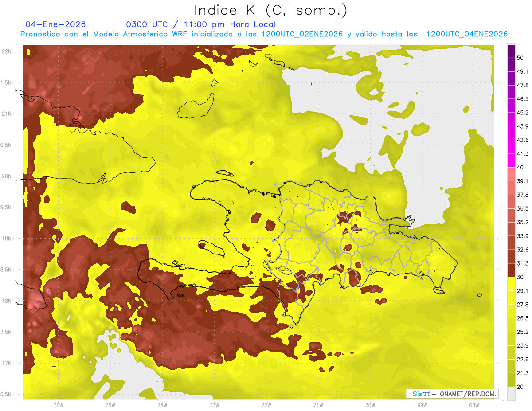Screen dimensions: 532x411
Task: Click the "32.6" color scale label
Action: pos(523,250)
